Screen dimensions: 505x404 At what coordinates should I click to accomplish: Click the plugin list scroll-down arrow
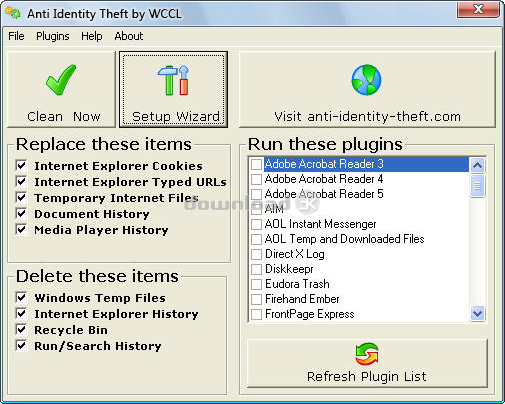click(x=477, y=314)
